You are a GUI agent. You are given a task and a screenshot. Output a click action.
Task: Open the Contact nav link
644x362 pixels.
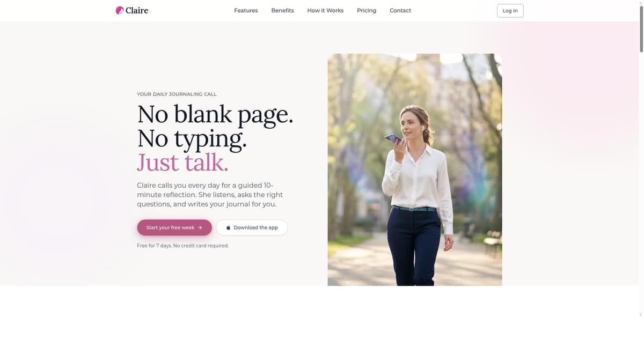(400, 11)
